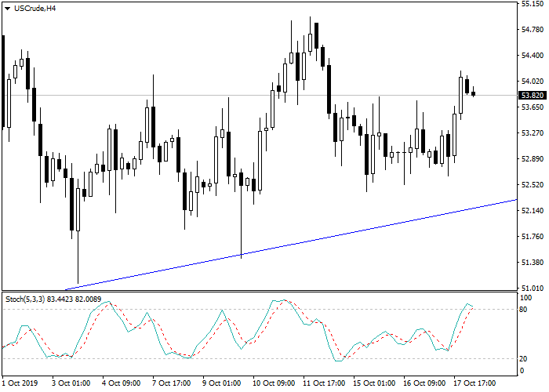Select the 15 Oct 01:00 time label
The image size is (549, 392).
click(x=373, y=383)
